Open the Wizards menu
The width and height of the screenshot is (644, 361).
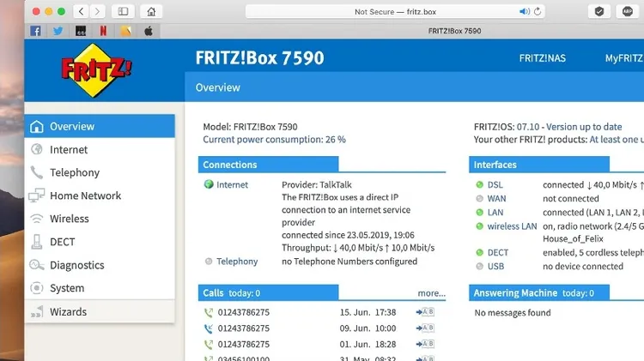point(100,311)
